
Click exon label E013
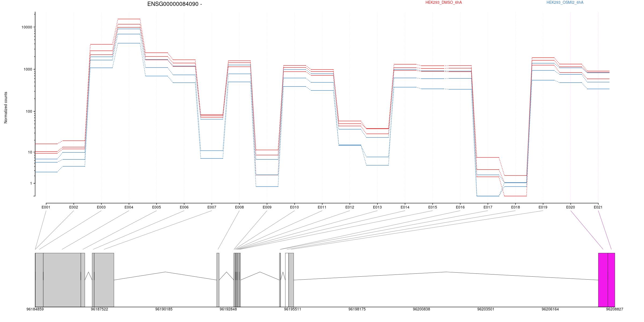[377, 207]
